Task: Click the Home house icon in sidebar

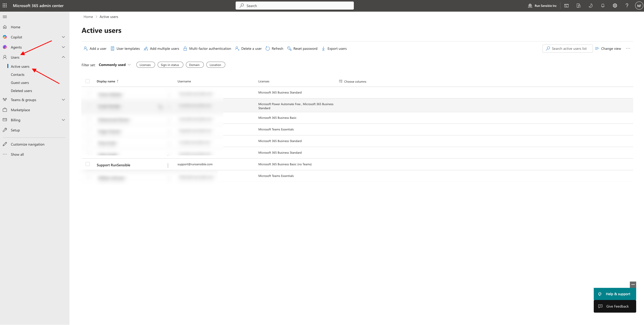Action: (x=5, y=27)
